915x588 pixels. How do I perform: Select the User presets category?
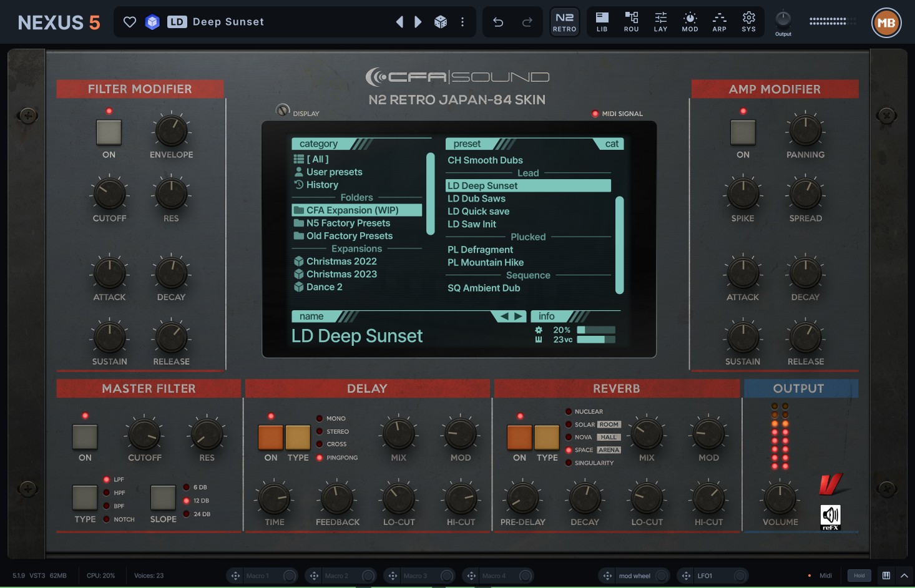click(358, 172)
